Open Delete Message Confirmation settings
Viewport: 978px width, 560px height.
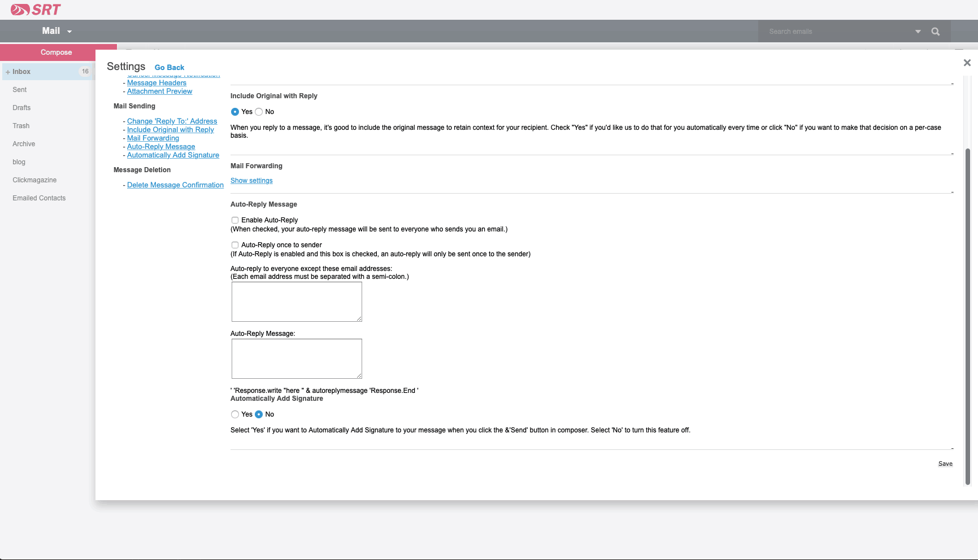click(175, 185)
